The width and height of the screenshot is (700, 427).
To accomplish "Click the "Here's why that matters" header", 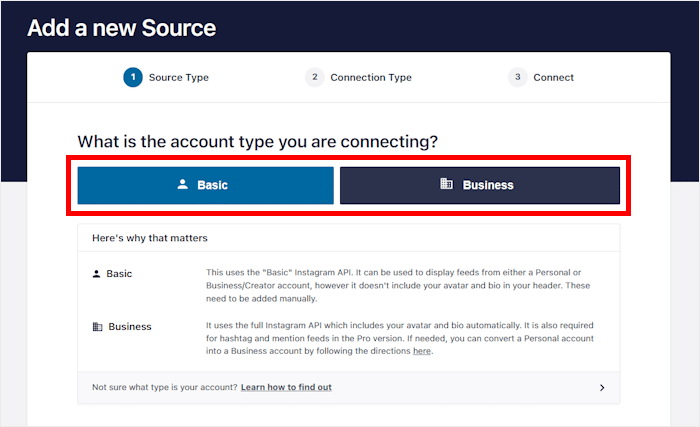I will (149, 238).
